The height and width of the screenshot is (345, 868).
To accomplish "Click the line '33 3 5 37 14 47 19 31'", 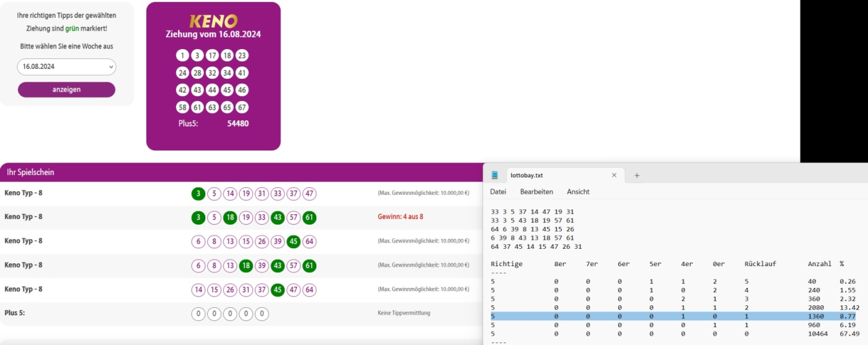I will 533,212.
